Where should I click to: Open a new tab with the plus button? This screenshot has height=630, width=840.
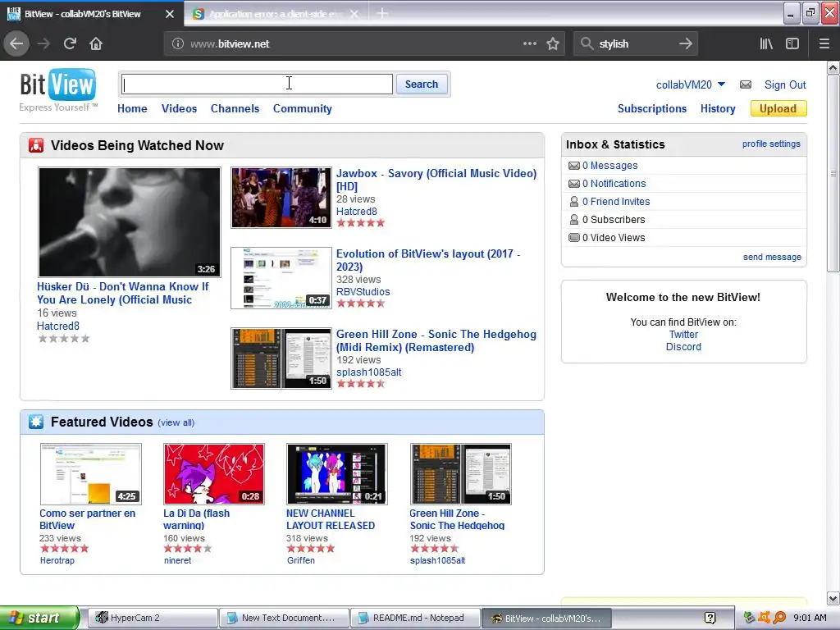(382, 13)
